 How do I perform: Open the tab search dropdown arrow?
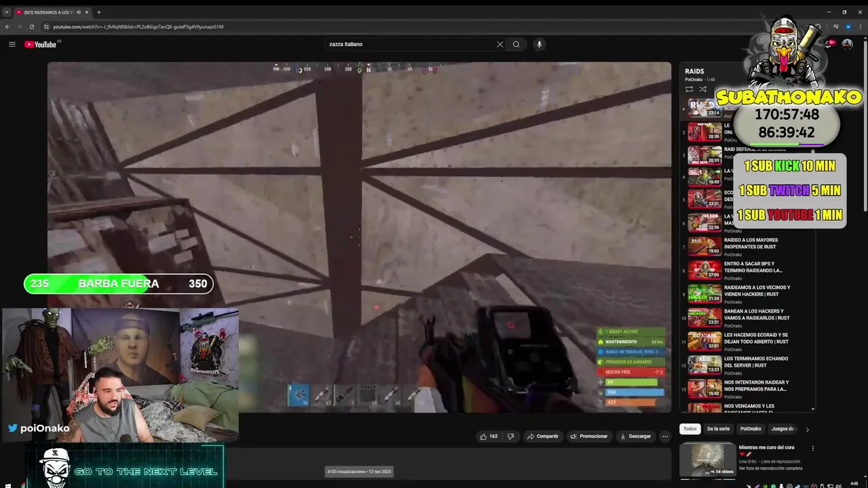(7, 12)
